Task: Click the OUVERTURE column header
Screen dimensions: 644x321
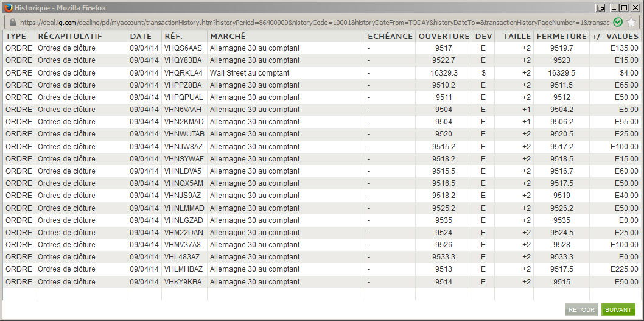Action: click(444, 36)
